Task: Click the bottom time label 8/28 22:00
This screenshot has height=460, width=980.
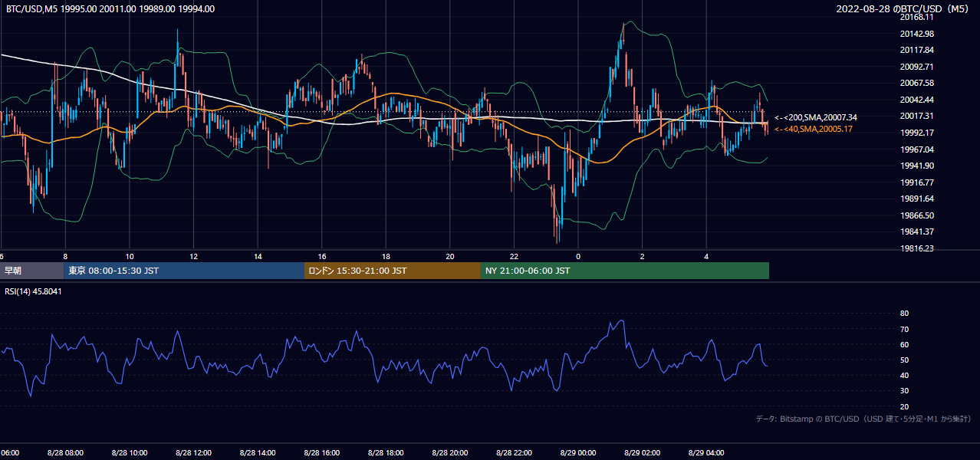Action: coord(514,452)
